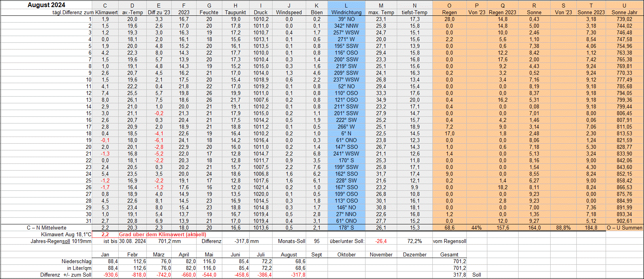This screenshot has width=644, height=279.
Task: Select Regen value '28,0' on day 1
Action: point(449,19)
